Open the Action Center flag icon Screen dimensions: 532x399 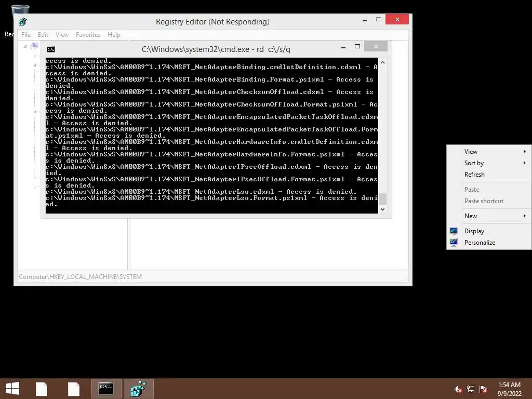pos(483,389)
